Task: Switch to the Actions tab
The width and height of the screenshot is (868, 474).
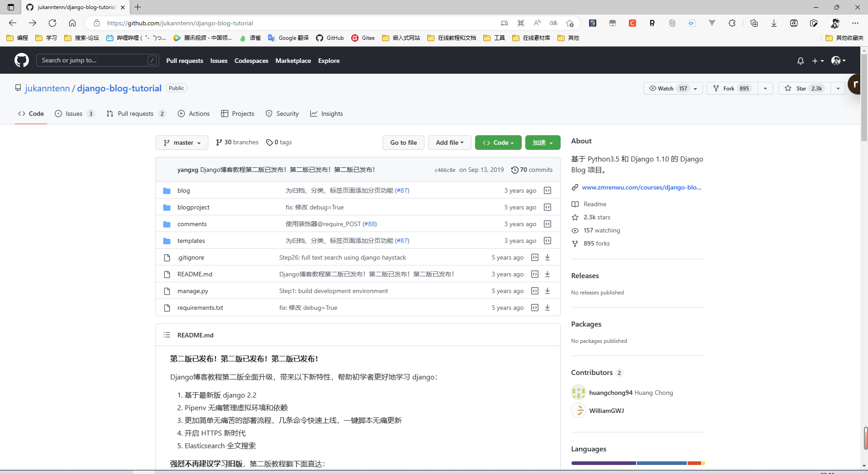Action: pos(194,114)
